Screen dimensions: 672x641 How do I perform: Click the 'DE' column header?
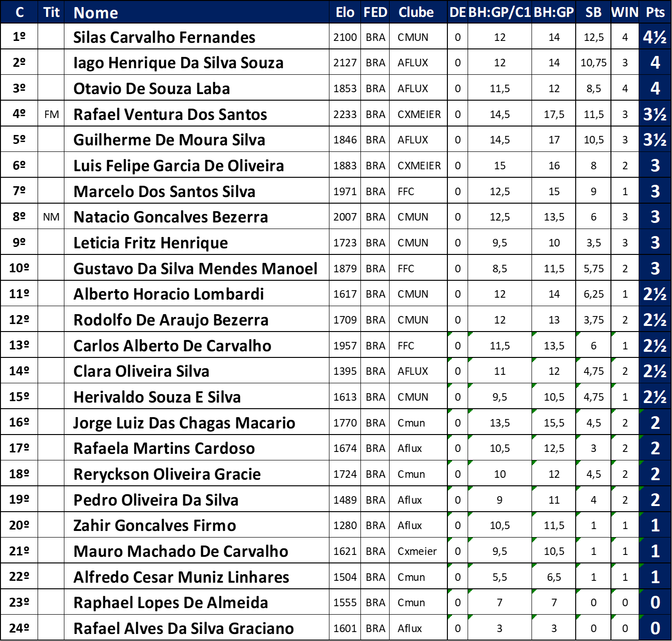click(x=457, y=12)
